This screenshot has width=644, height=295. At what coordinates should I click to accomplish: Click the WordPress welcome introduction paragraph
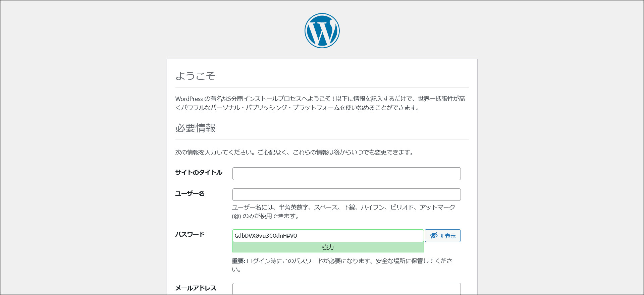point(320,103)
